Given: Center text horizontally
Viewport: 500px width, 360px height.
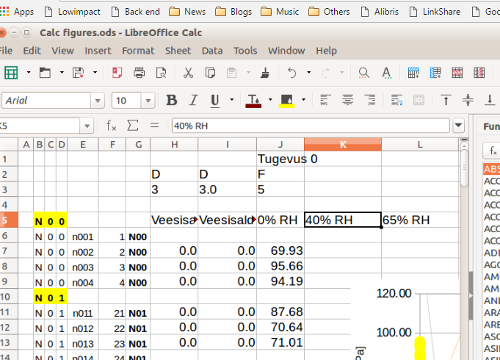Looking at the screenshot, I should [x=348, y=100].
